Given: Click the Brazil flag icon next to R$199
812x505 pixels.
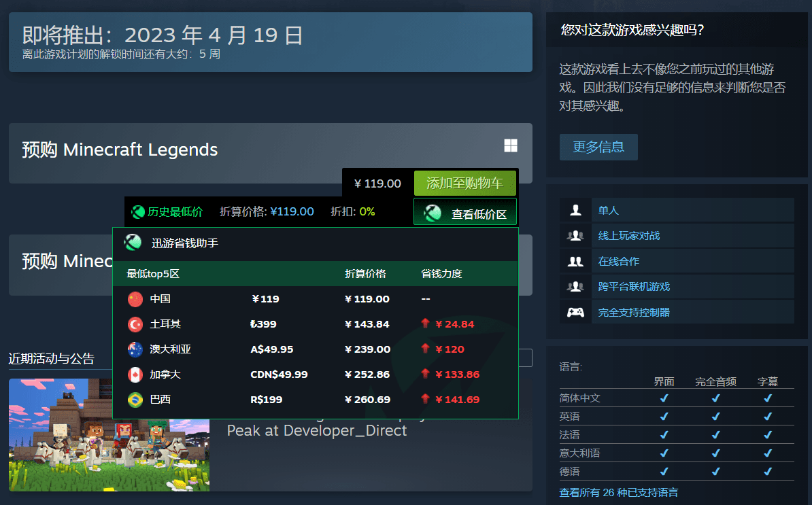Looking at the screenshot, I should 135,399.
